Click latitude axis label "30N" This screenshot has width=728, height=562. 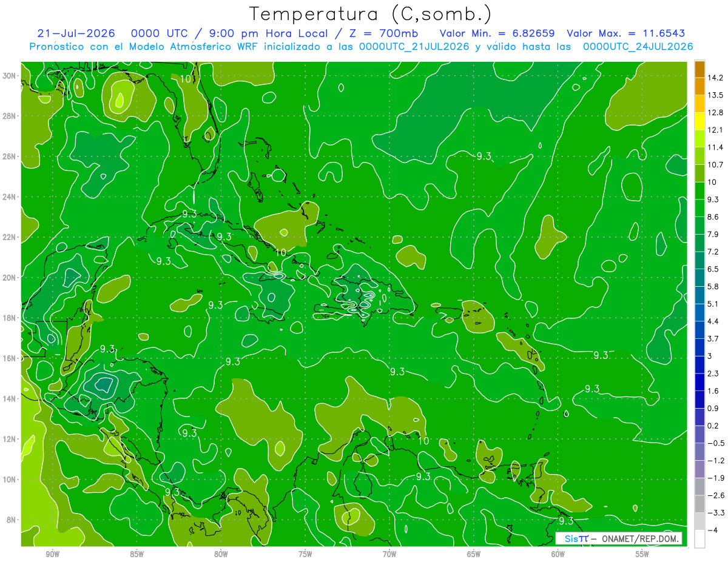(9, 76)
